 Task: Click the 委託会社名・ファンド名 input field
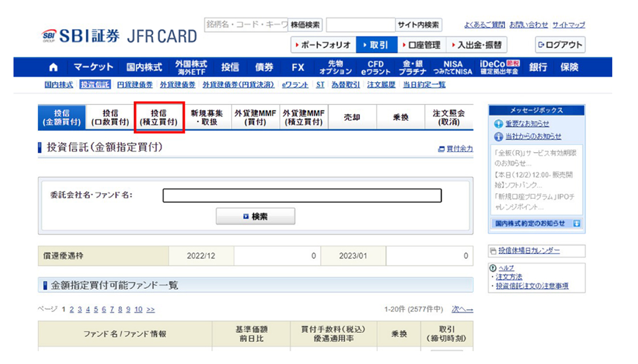pyautogui.click(x=302, y=195)
